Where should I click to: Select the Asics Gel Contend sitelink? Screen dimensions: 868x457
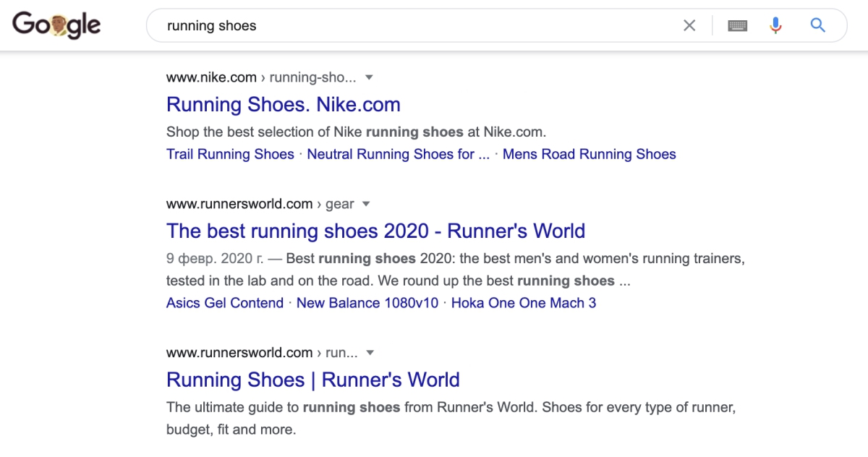(x=224, y=303)
